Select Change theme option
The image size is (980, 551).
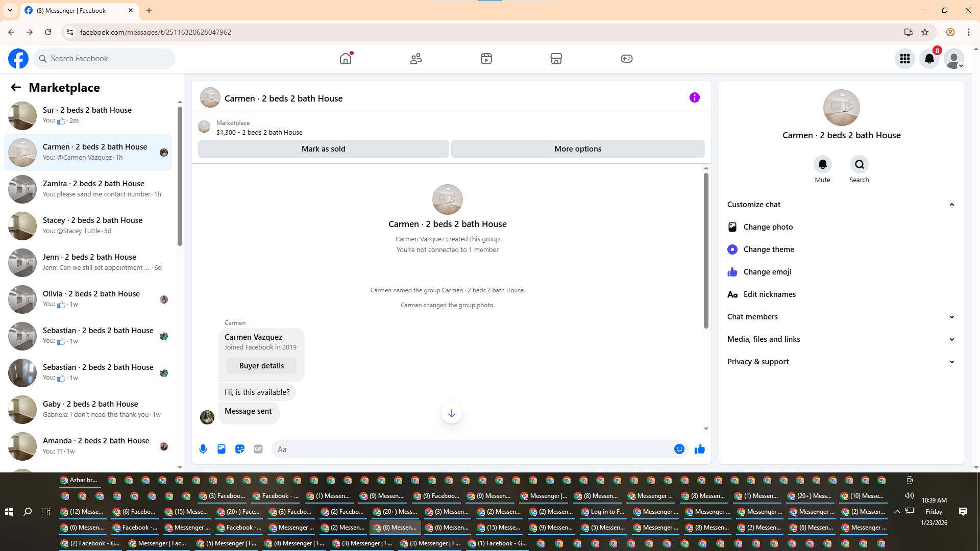(x=768, y=249)
